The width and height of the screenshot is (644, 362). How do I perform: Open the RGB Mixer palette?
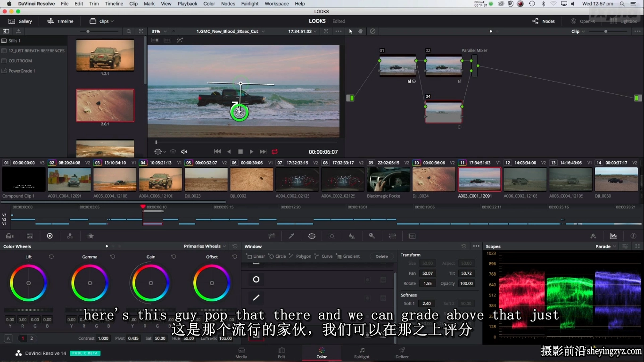coord(70,236)
